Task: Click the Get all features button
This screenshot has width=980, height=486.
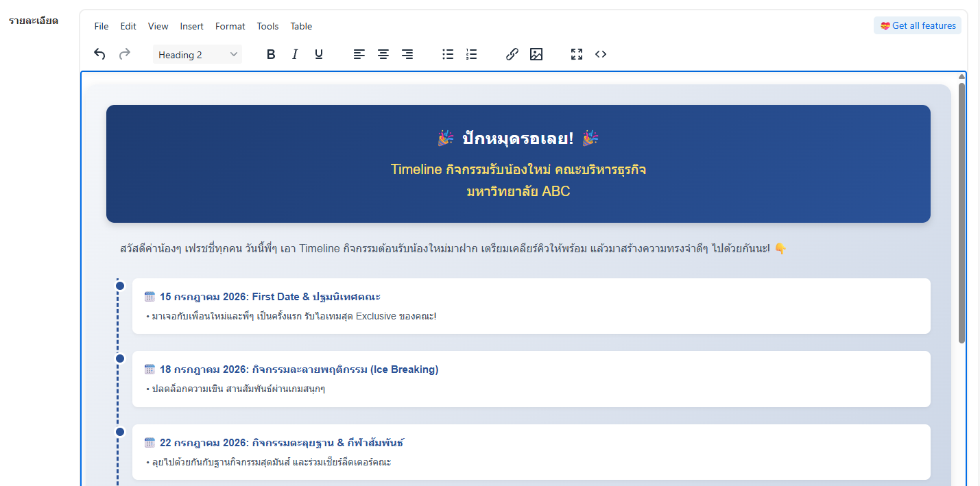Action: tap(918, 25)
